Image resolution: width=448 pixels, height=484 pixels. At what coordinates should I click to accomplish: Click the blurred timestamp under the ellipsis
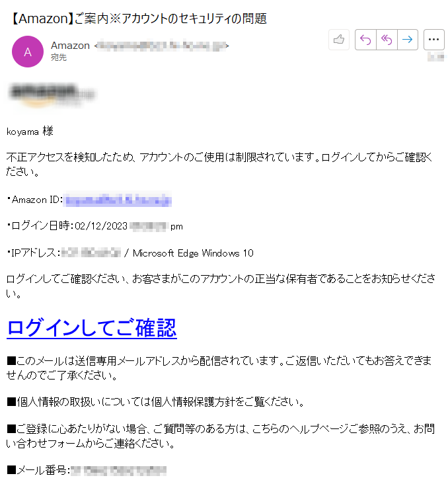click(x=435, y=57)
